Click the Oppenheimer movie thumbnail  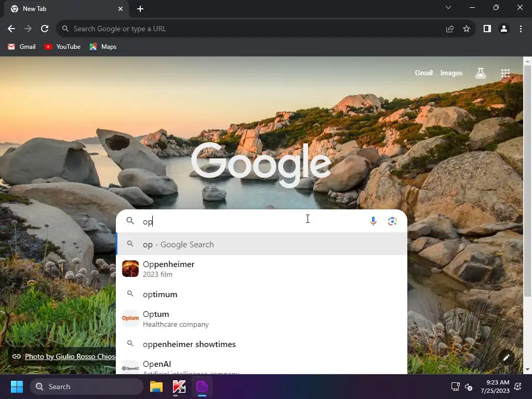(x=130, y=269)
